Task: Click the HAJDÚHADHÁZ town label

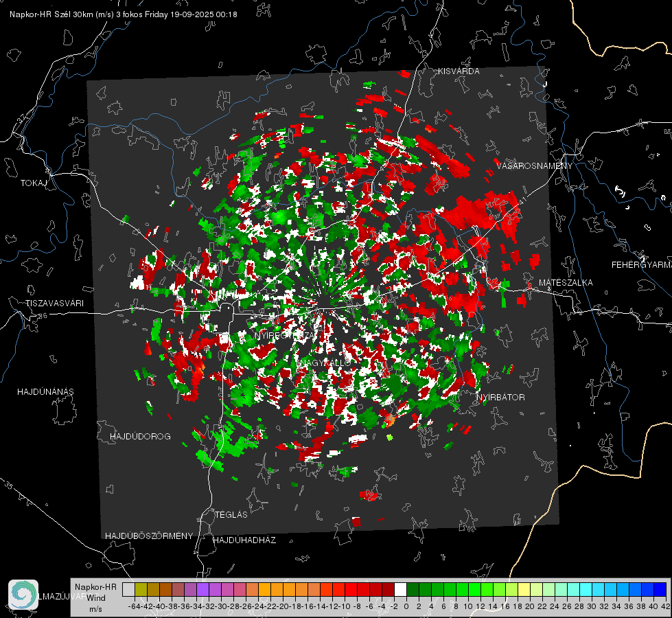Action: [x=244, y=540]
